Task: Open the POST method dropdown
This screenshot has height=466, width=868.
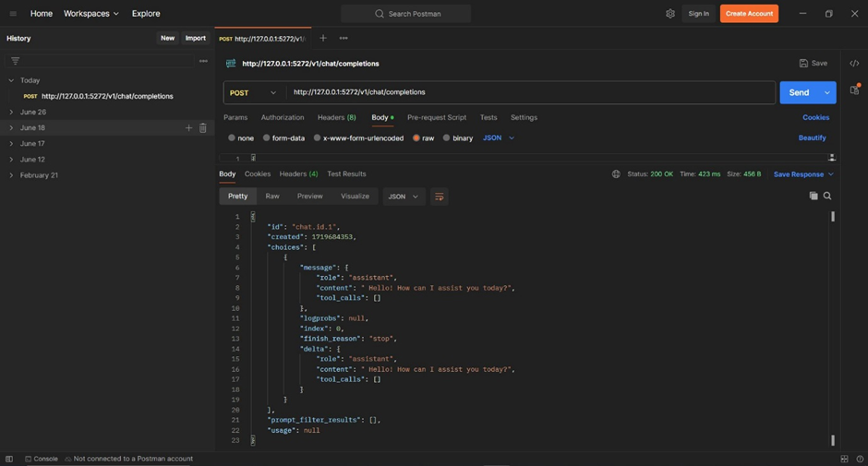Action: click(253, 92)
